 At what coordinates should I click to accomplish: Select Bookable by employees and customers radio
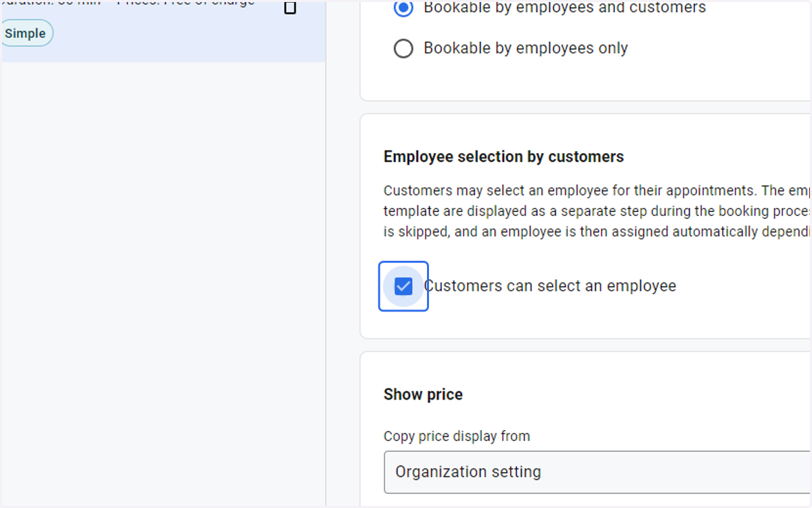pos(403,8)
